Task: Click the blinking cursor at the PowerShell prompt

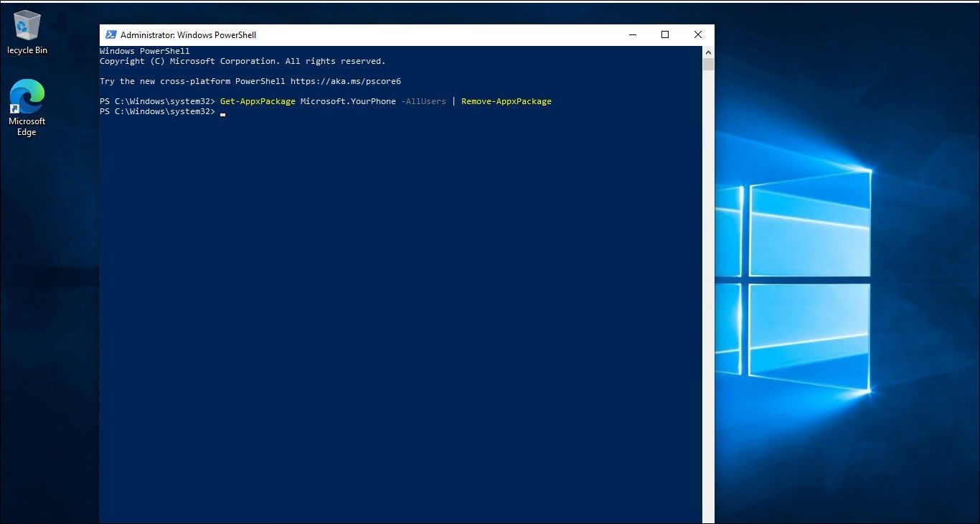Action: click(x=222, y=113)
